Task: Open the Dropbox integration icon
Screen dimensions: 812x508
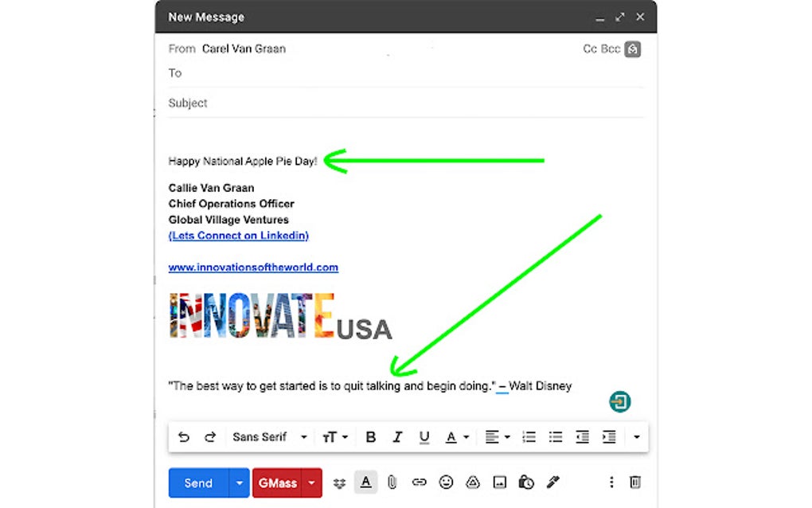Action: click(x=338, y=482)
